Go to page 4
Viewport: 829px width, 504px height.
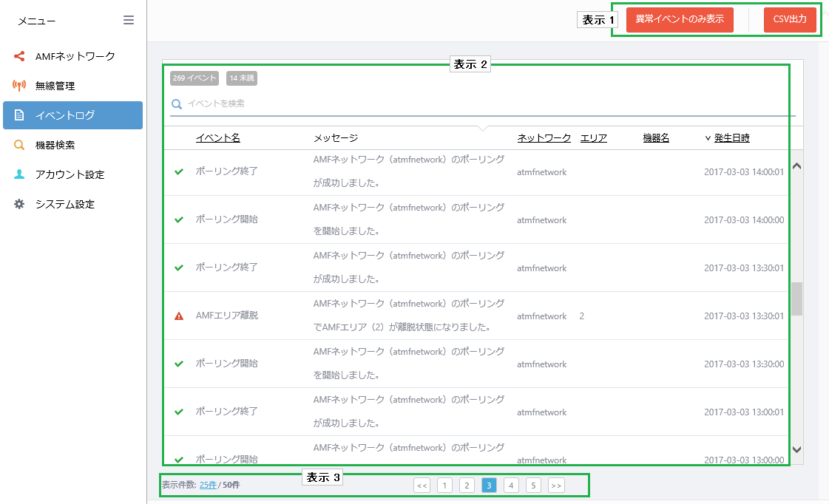[511, 486]
